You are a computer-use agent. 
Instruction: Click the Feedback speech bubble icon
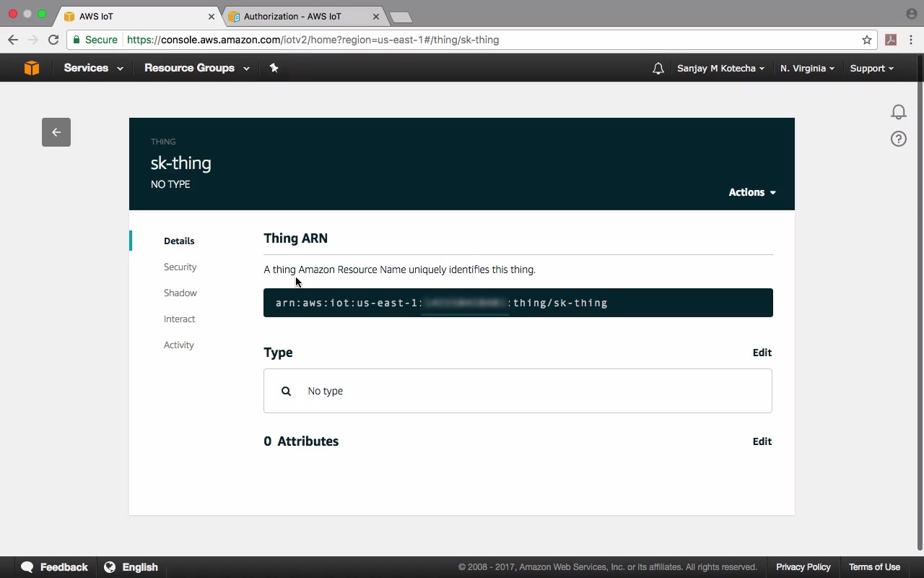27,567
